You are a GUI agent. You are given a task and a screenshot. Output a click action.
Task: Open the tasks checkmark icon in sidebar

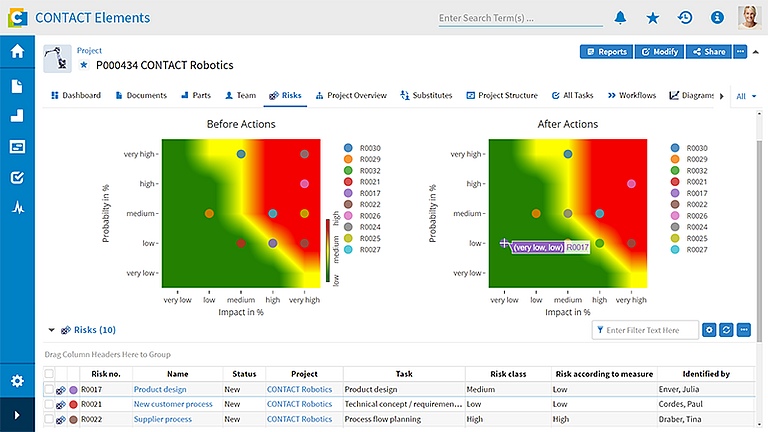click(x=17, y=177)
